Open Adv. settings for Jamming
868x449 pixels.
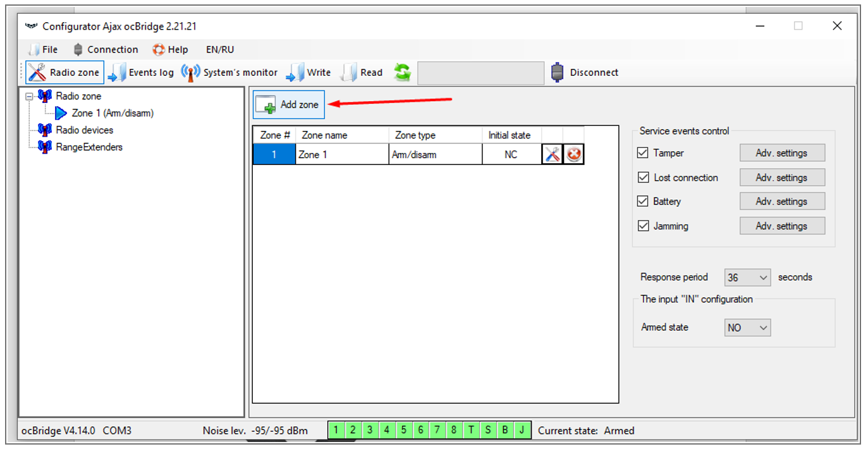point(782,226)
